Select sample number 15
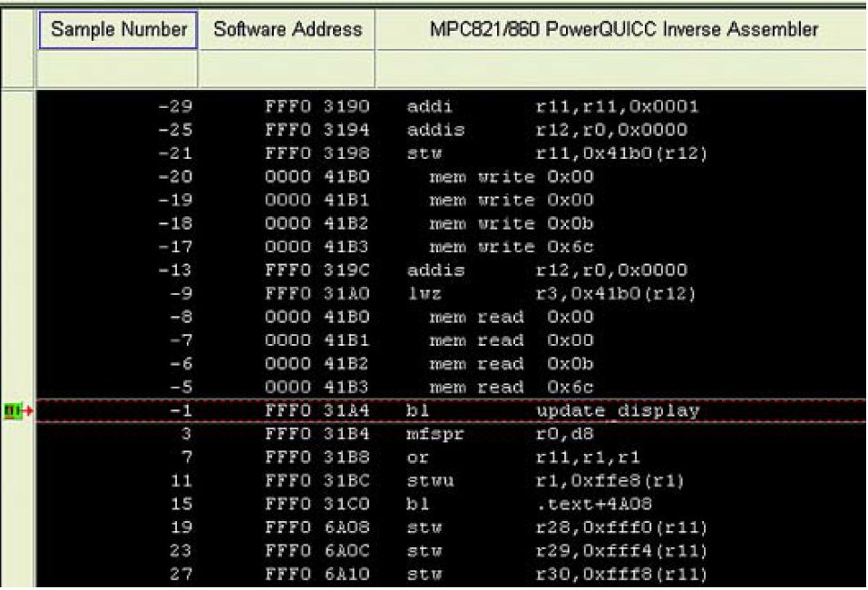The image size is (868, 590). pyautogui.click(x=181, y=504)
